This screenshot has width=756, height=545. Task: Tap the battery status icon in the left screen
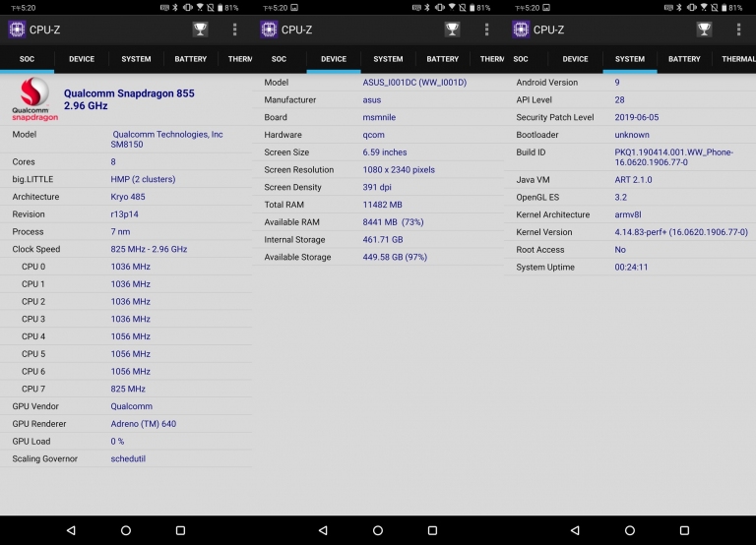tap(220, 8)
